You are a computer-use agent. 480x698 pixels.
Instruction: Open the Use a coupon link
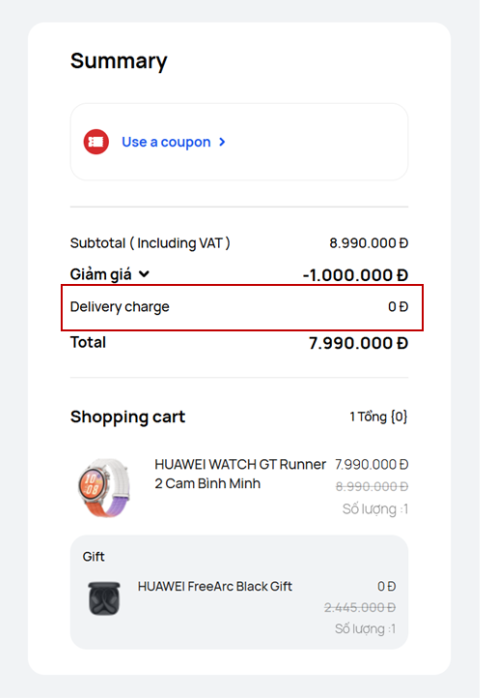pyautogui.click(x=166, y=142)
